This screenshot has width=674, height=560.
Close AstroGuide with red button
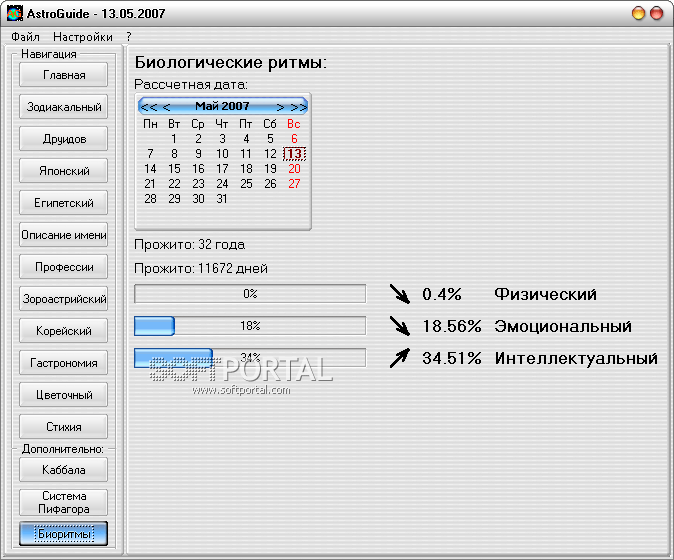pyautogui.click(x=656, y=13)
